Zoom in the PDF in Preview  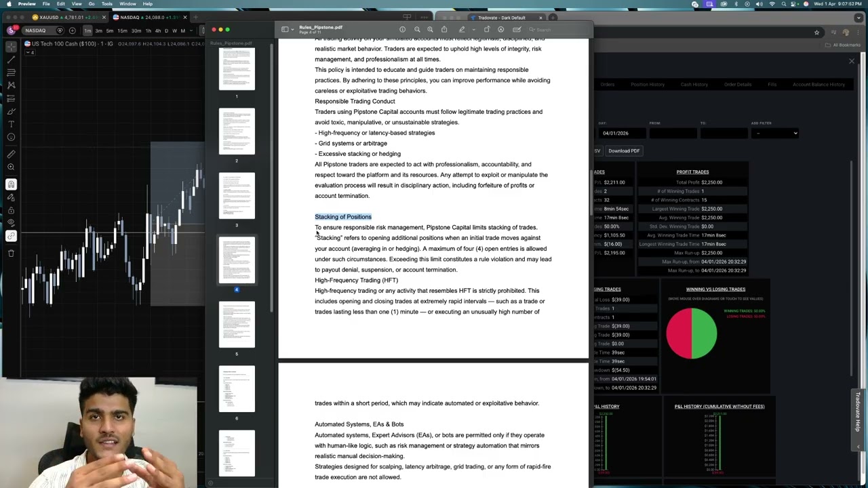coord(430,30)
